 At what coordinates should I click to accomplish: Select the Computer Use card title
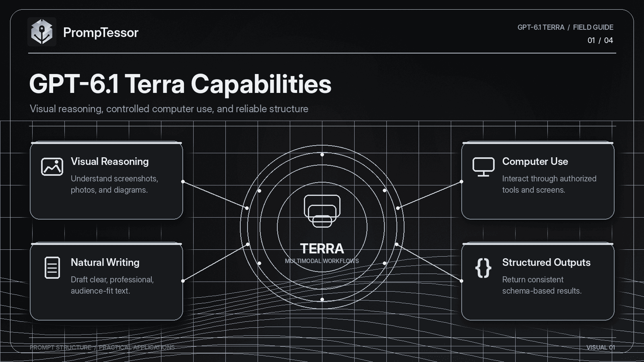tap(535, 161)
